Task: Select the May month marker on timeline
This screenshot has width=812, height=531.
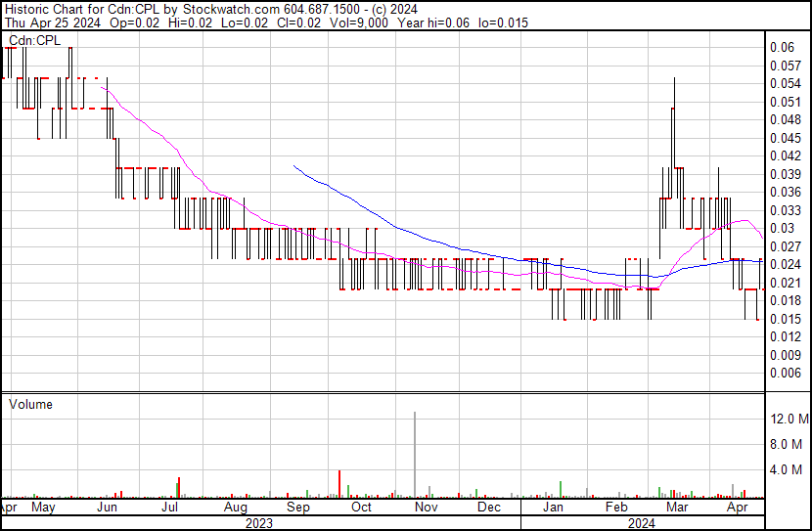Action: (44, 508)
